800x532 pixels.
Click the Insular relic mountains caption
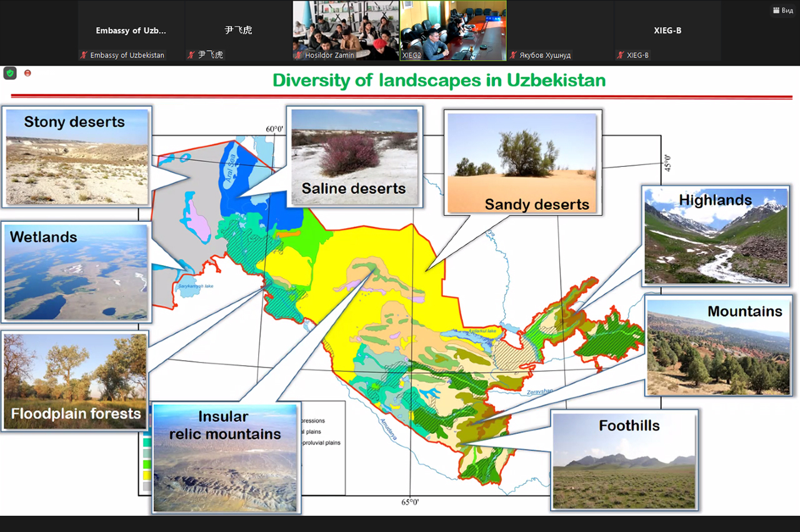(x=225, y=425)
